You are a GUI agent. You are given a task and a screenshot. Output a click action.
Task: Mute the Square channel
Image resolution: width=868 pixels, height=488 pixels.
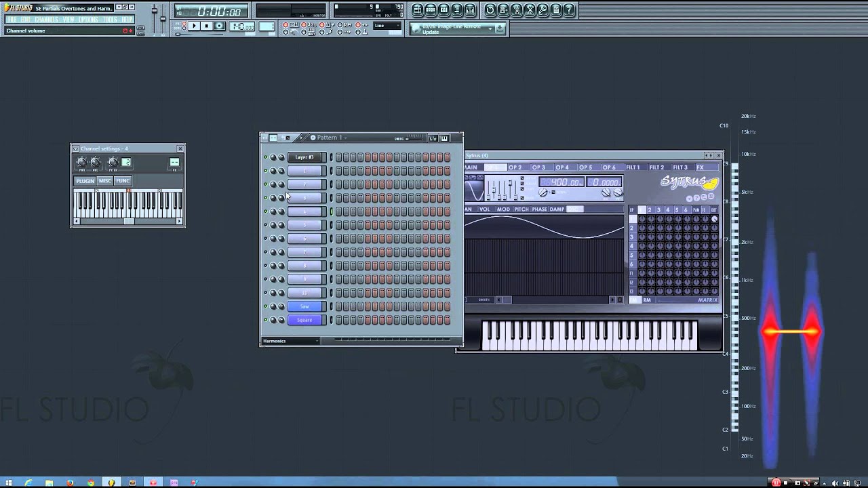tap(266, 320)
